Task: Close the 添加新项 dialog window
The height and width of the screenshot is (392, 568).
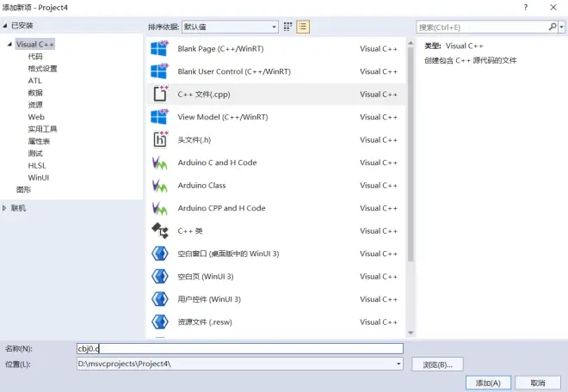Action: click(x=553, y=7)
